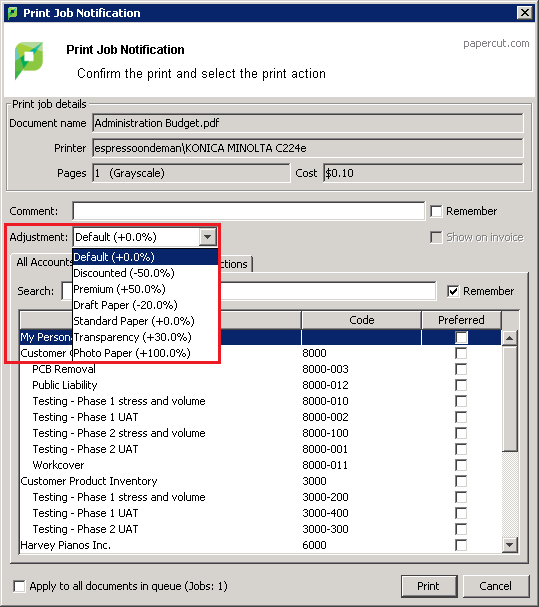Switch to the All Accounts tab

(x=43, y=262)
